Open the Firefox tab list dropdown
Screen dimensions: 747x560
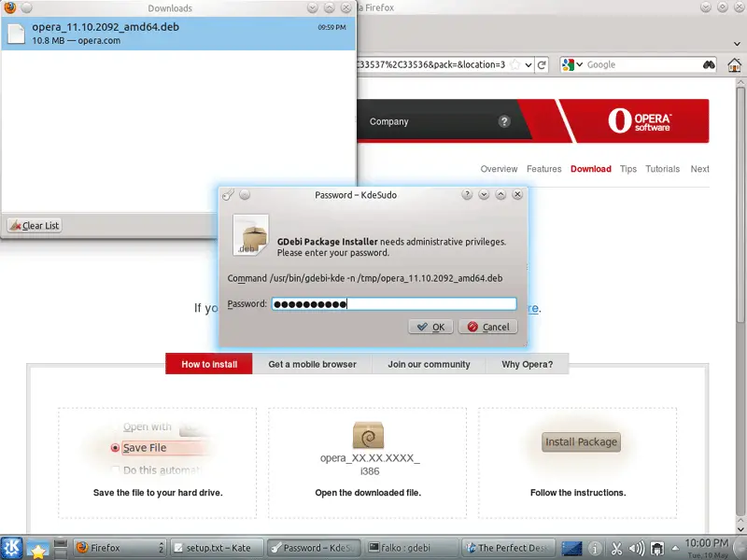click(737, 44)
